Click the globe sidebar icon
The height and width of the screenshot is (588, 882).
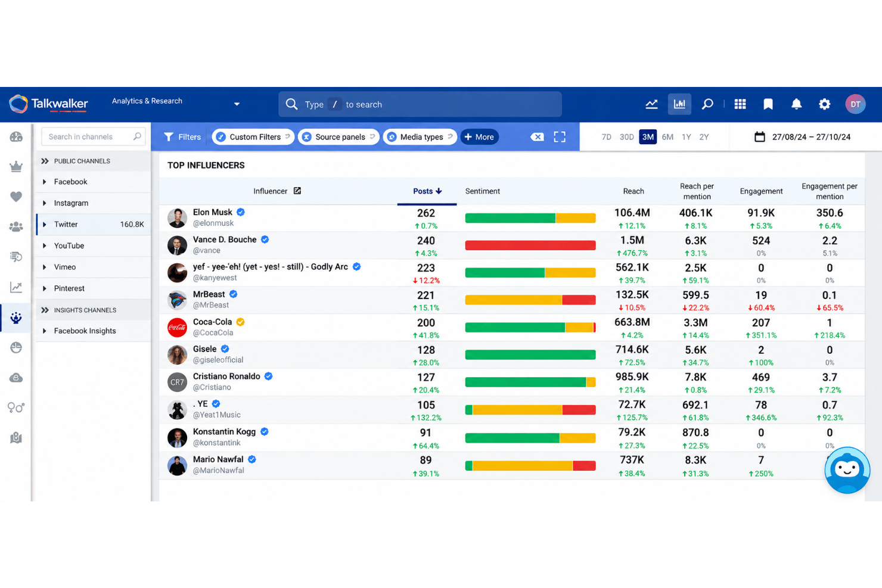pyautogui.click(x=16, y=347)
